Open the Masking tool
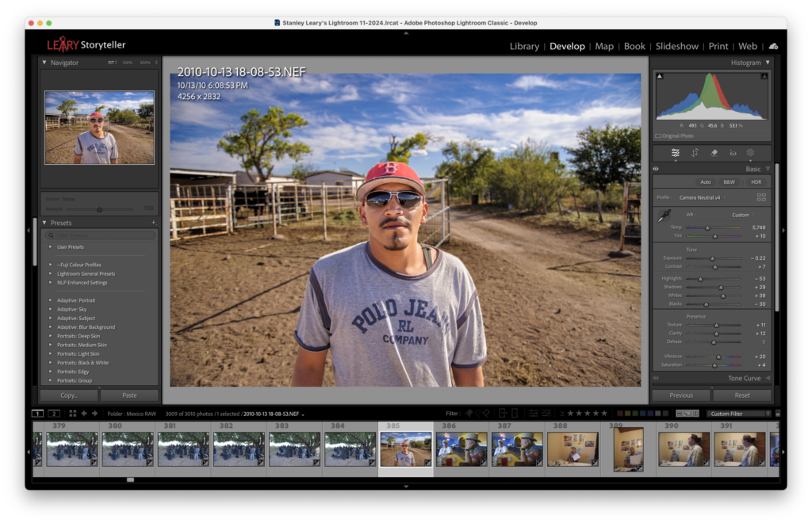812x523 pixels. tap(750, 153)
